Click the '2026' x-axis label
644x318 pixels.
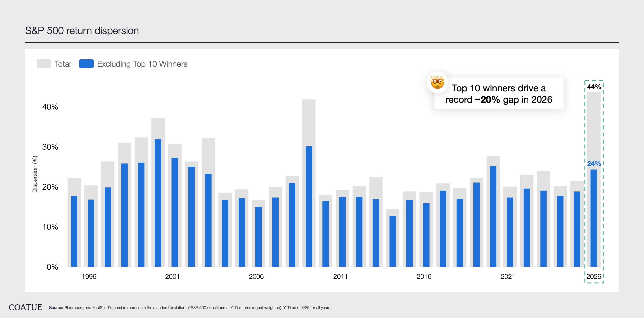coord(594,276)
